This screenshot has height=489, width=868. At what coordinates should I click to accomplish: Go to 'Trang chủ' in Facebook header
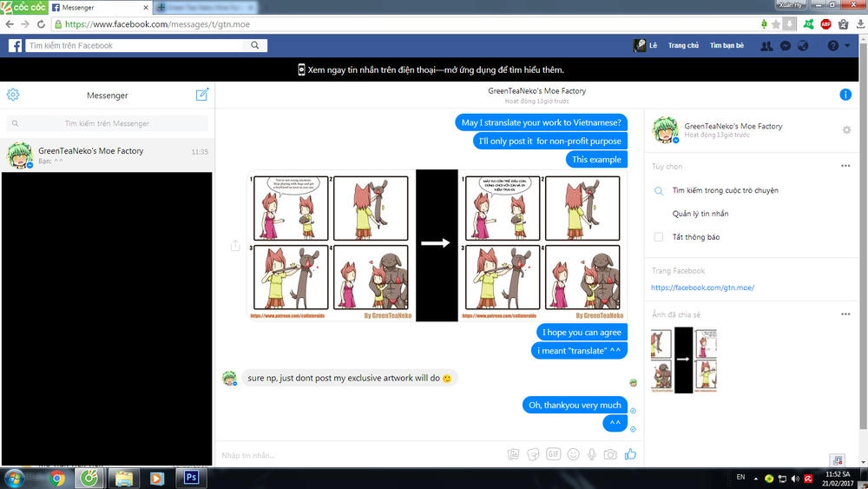(683, 46)
